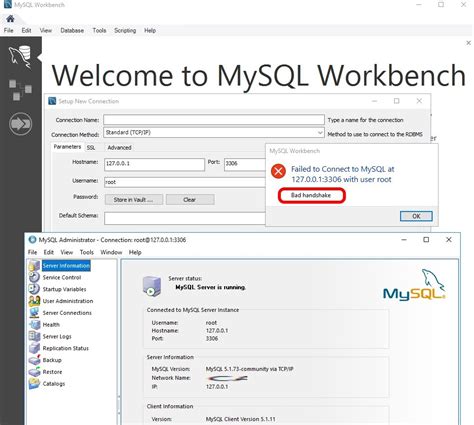
Task: Click the red error icon in dialog
Action: coord(278,171)
